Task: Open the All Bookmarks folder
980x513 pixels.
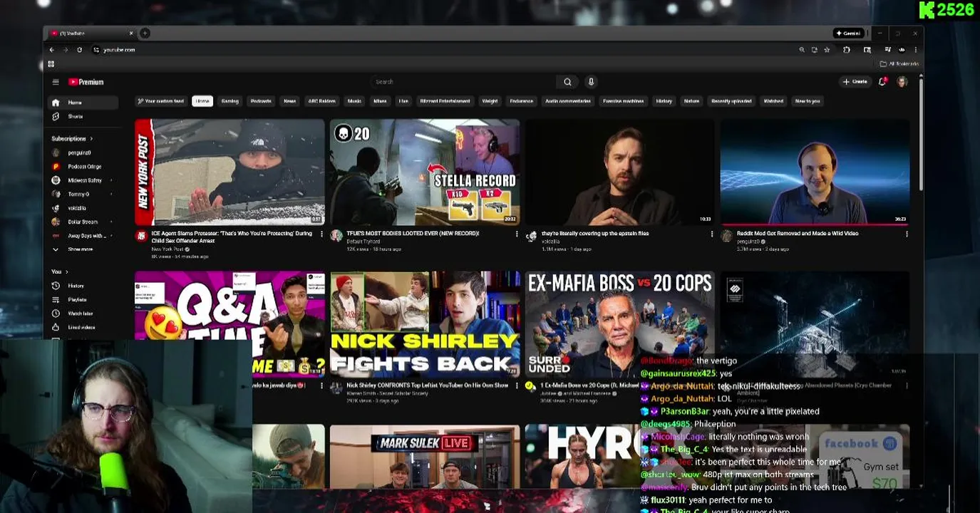Action: pos(899,64)
